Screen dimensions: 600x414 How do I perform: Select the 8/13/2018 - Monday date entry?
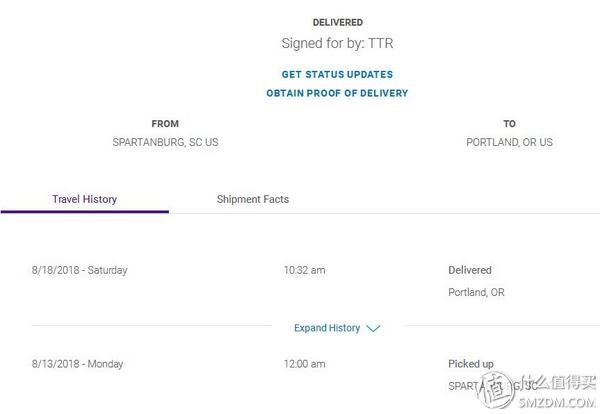[x=77, y=364]
